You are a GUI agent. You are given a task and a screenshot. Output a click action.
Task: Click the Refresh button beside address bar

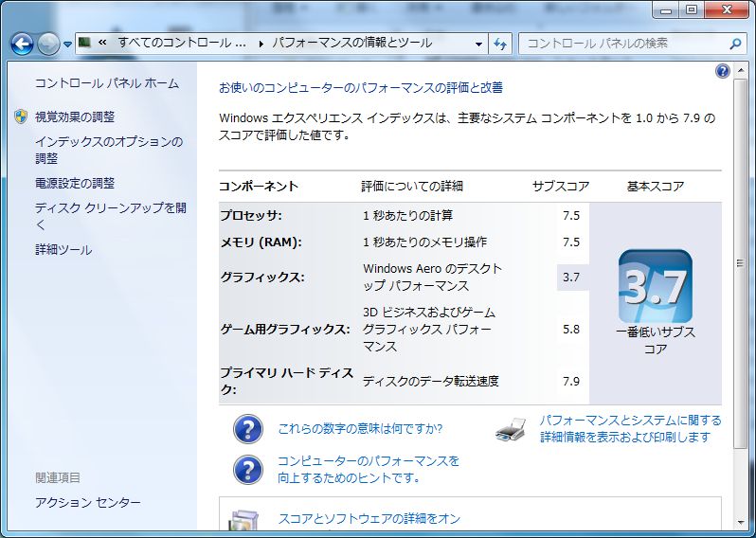pos(500,44)
